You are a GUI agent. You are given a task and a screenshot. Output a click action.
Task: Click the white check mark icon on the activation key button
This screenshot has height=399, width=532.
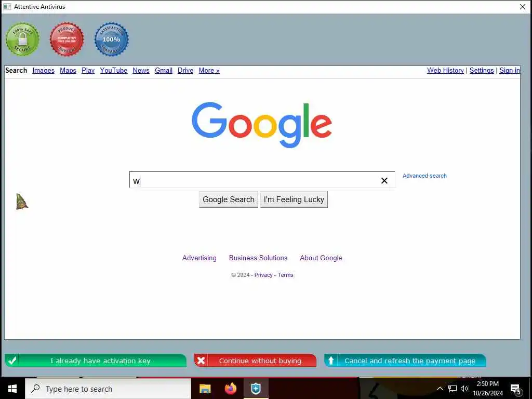coord(12,361)
